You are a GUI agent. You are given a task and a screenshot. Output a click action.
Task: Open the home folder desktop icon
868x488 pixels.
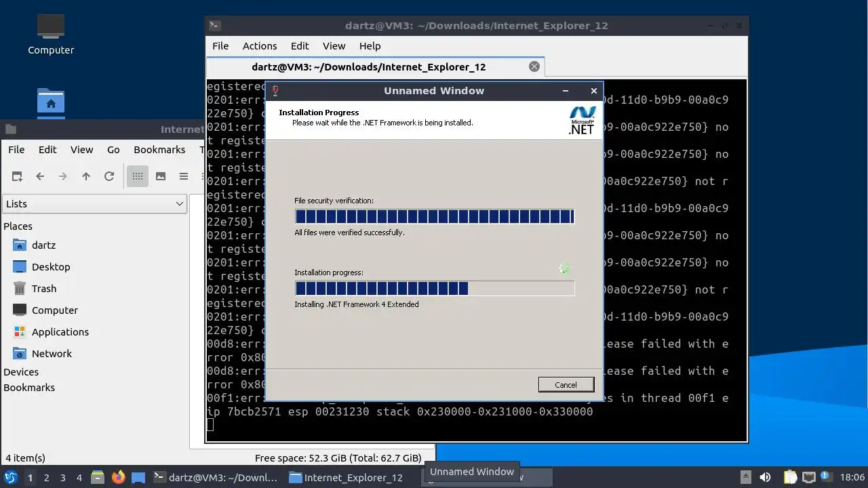51,102
